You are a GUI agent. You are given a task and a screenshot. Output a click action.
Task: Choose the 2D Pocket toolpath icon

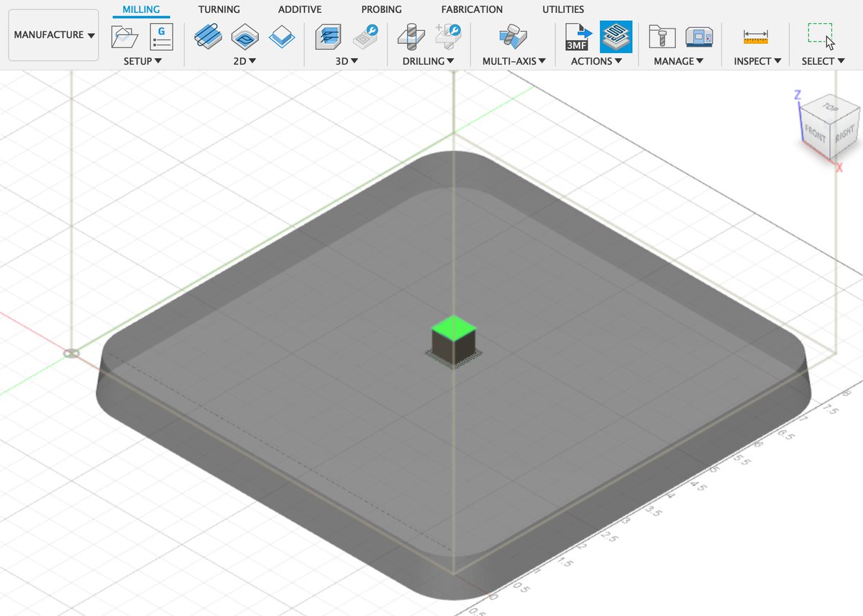[245, 36]
